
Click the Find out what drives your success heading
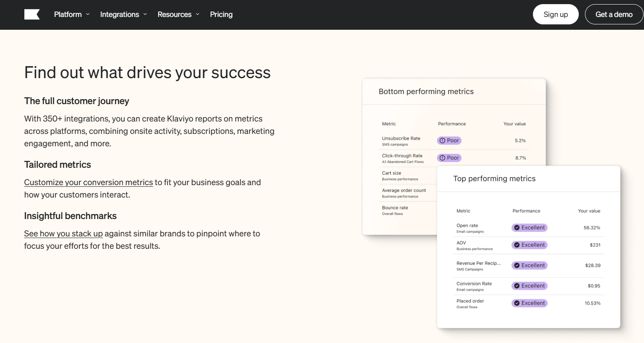[147, 73]
